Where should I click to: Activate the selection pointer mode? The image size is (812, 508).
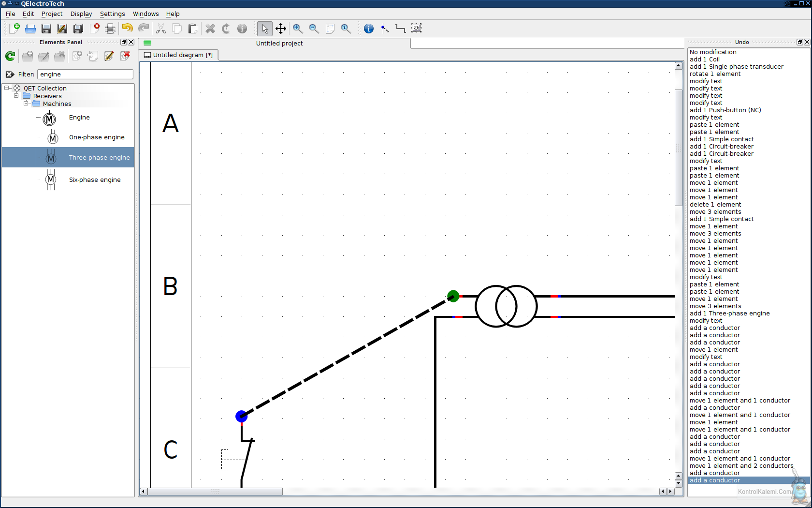click(x=265, y=29)
